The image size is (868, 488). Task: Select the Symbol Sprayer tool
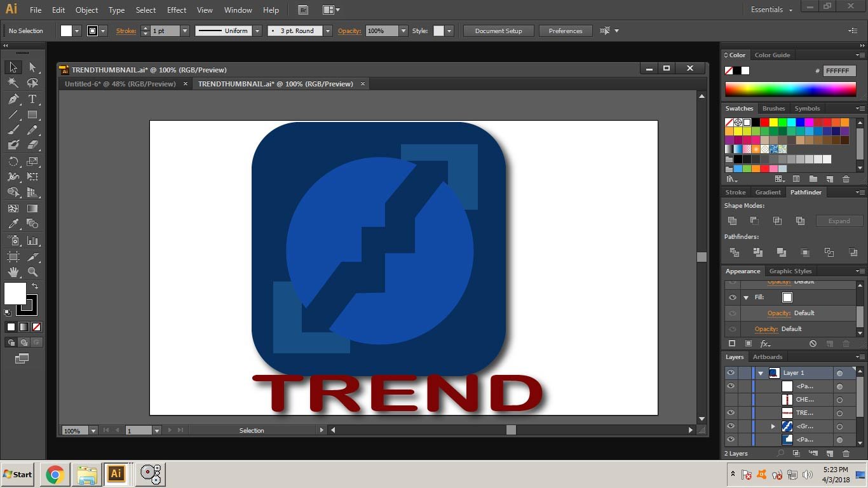pyautogui.click(x=13, y=241)
